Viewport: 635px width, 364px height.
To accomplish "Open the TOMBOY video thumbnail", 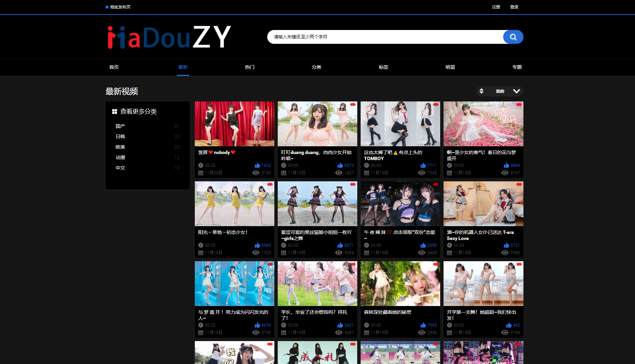I will click(x=400, y=124).
